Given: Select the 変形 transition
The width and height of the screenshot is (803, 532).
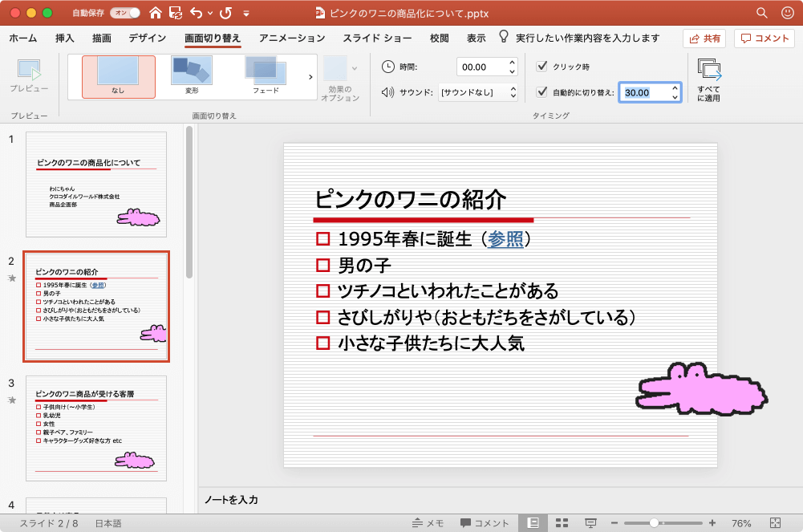Looking at the screenshot, I should (x=192, y=77).
